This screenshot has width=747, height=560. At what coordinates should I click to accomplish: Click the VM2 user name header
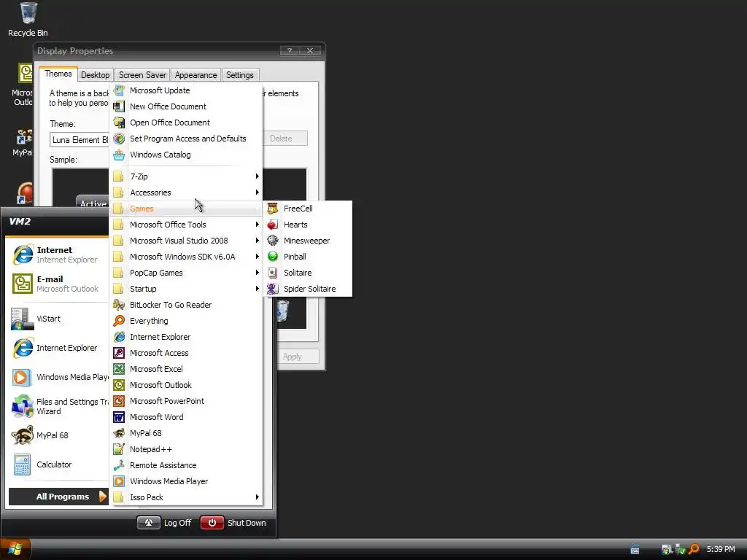[20, 222]
